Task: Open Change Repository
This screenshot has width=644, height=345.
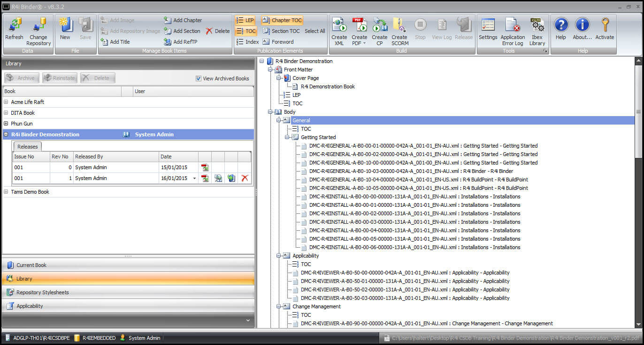Action: point(38,31)
